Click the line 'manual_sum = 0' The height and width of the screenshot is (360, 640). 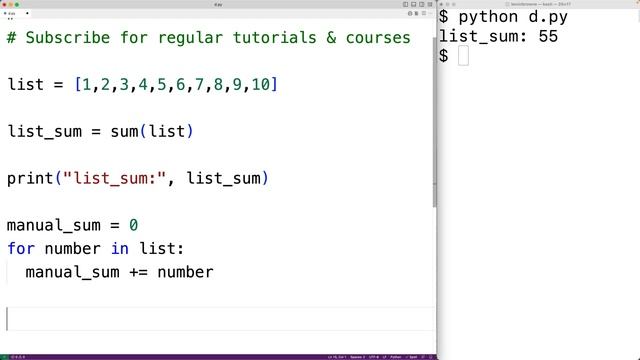(x=73, y=225)
